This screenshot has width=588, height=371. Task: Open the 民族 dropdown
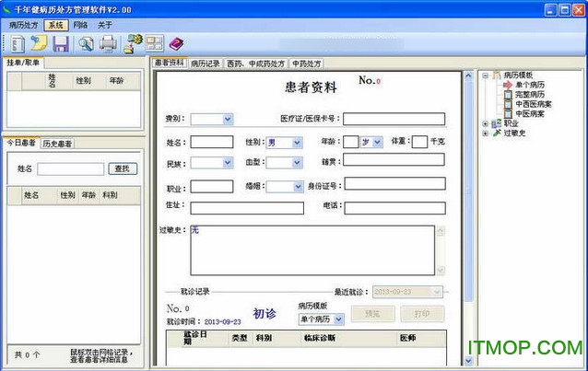(228, 163)
